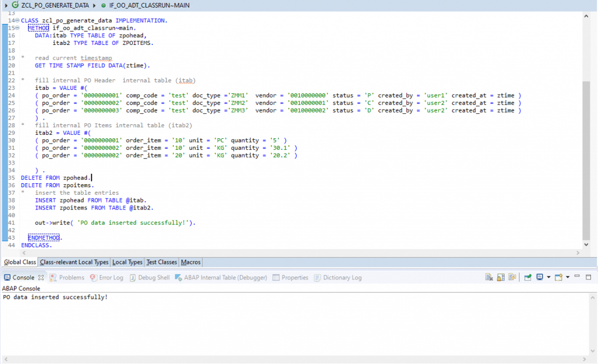This screenshot has width=598, height=364.
Task: Click the editor scroll up arrow
Action: tap(586, 16)
